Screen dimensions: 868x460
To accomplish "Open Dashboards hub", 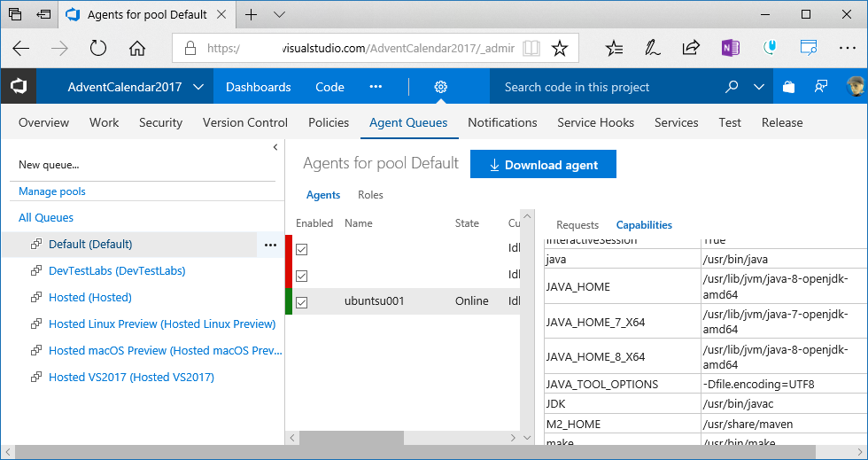I will coord(258,87).
